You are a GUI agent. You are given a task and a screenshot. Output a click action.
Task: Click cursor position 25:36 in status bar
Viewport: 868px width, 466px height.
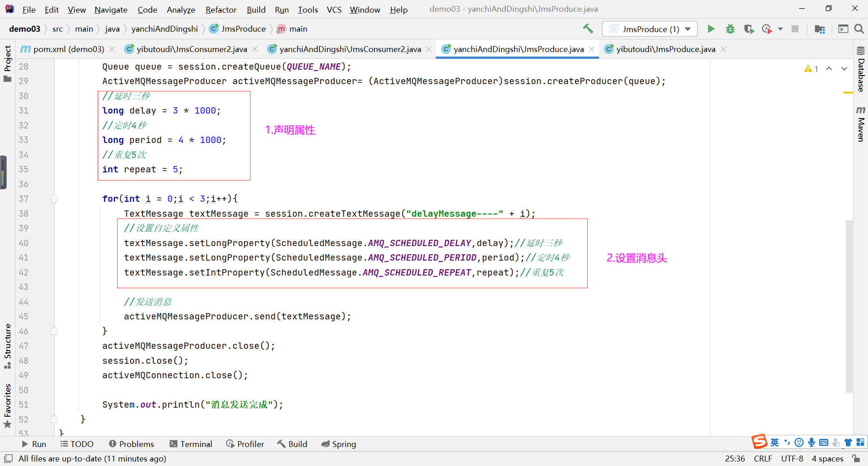pos(735,458)
